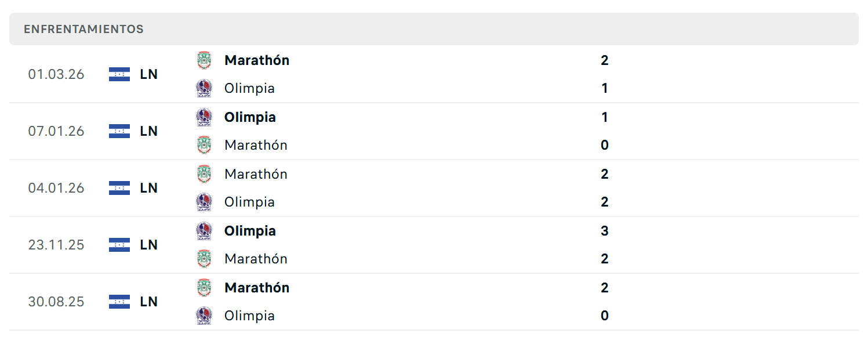
Task: Open Marathón team from 01.03.26 match
Action: click(257, 60)
